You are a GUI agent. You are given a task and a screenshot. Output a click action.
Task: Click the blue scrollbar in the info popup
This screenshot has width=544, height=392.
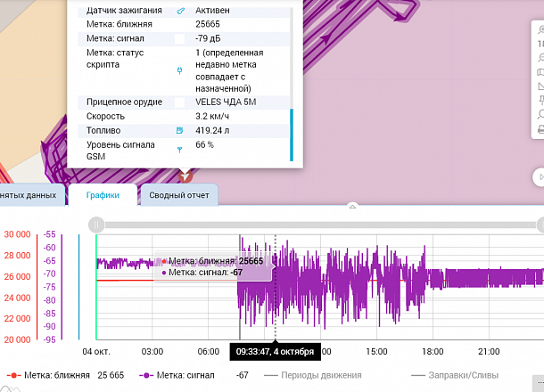coord(291,135)
